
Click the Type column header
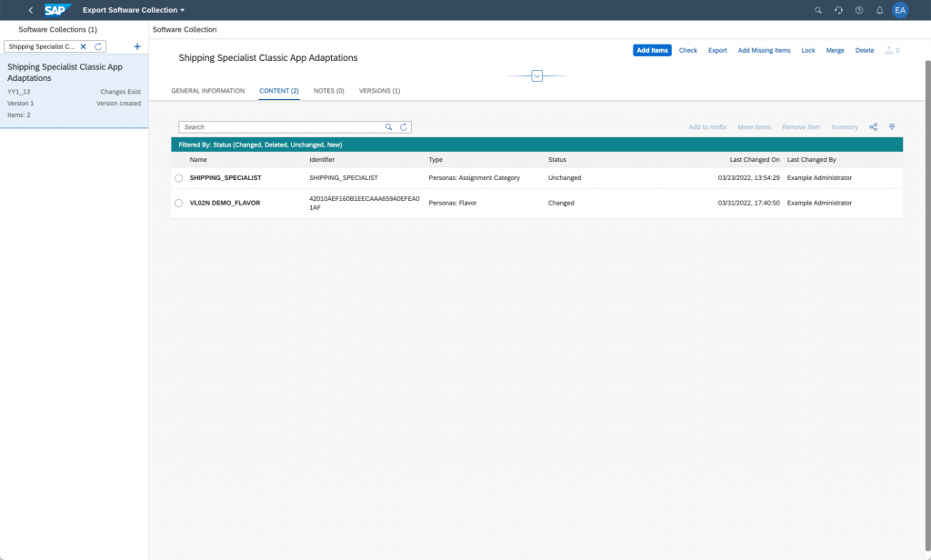[435, 160]
